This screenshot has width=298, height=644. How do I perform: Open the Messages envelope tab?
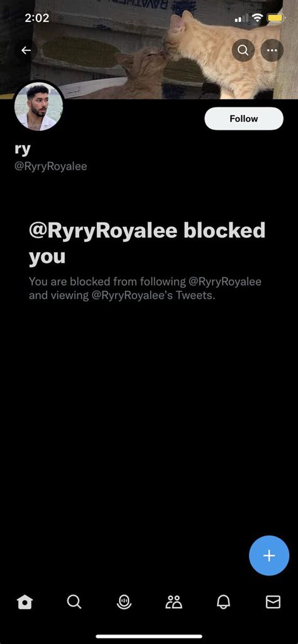pyautogui.click(x=273, y=602)
